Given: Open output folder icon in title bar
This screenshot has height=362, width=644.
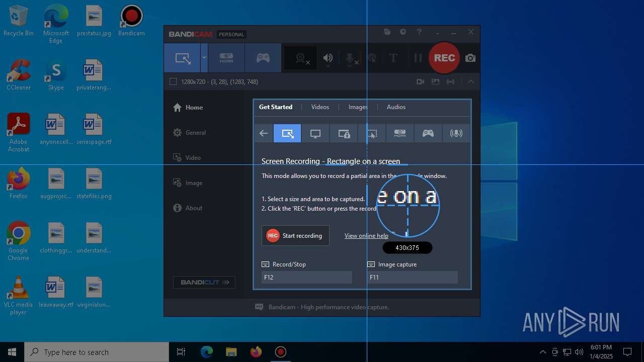Looking at the screenshot, I should (x=387, y=32).
